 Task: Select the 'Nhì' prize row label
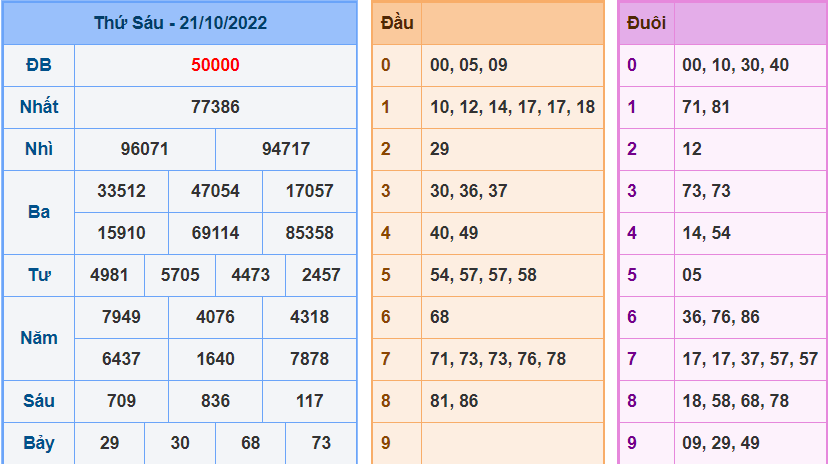39,149
